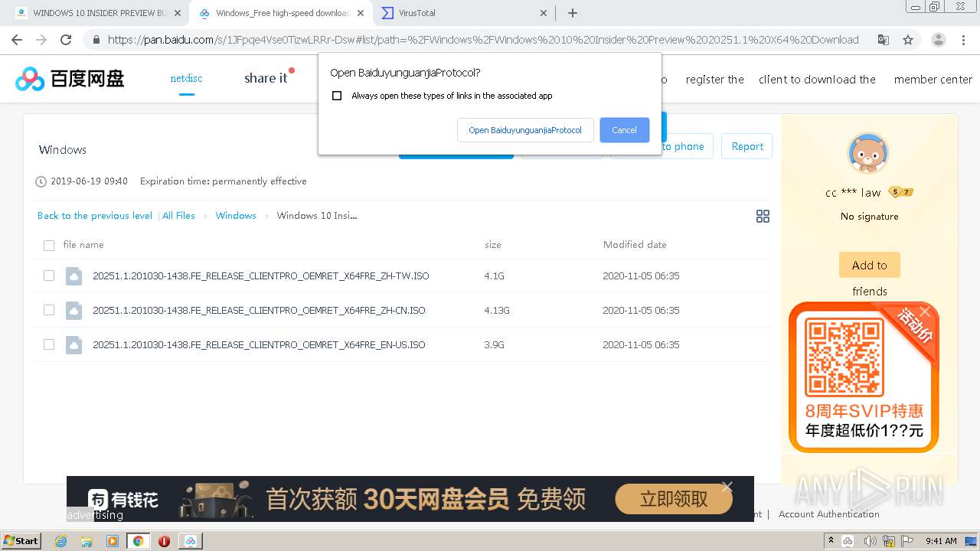Click the volume icon in system tray
The image size is (980, 551).
tap(871, 541)
